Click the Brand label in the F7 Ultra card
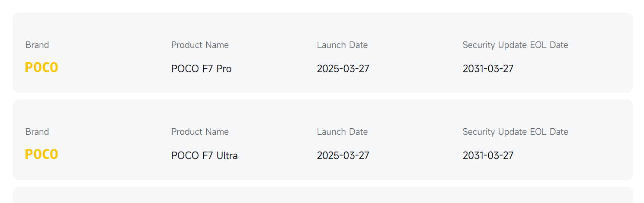Image resolution: width=644 pixels, height=203 pixels. pos(37,132)
